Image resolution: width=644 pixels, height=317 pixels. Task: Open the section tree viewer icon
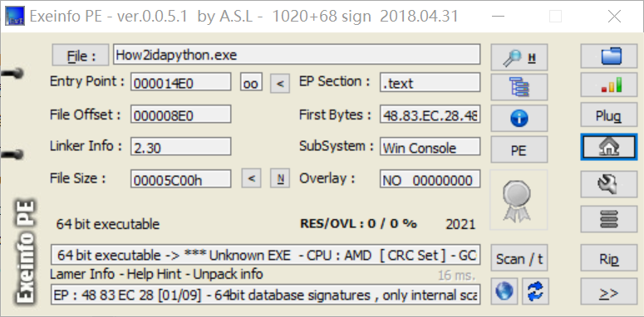[519, 87]
